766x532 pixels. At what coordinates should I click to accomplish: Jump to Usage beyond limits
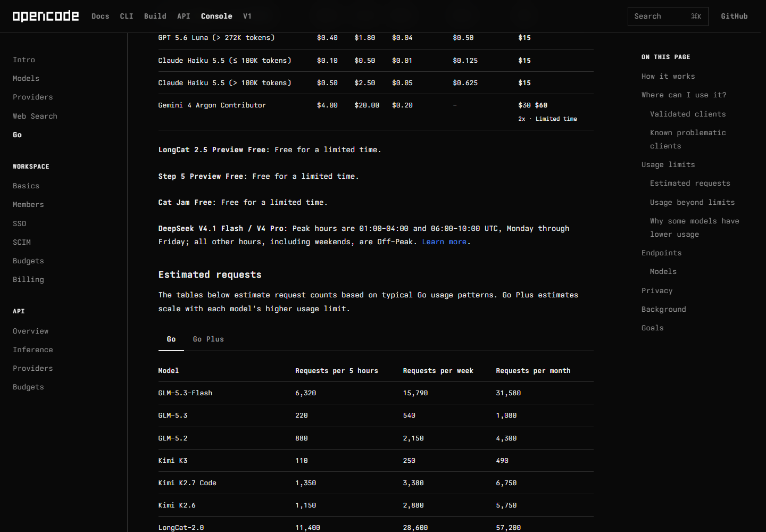pyautogui.click(x=692, y=202)
